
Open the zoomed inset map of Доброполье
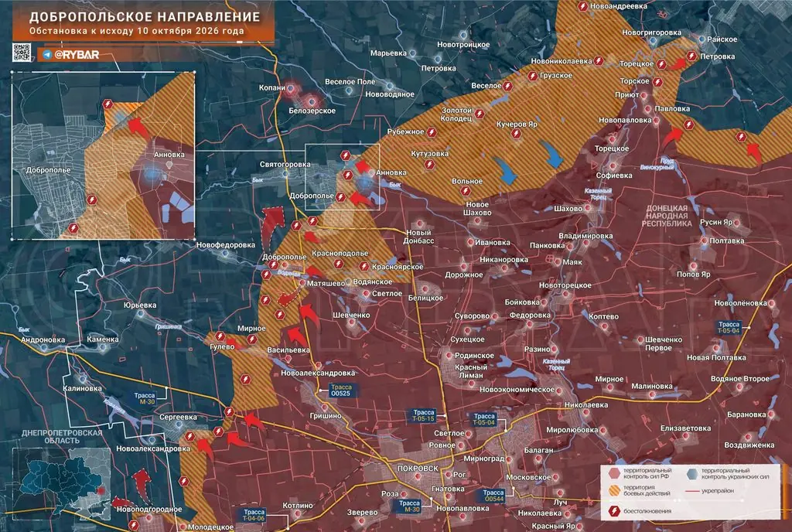(103, 155)
